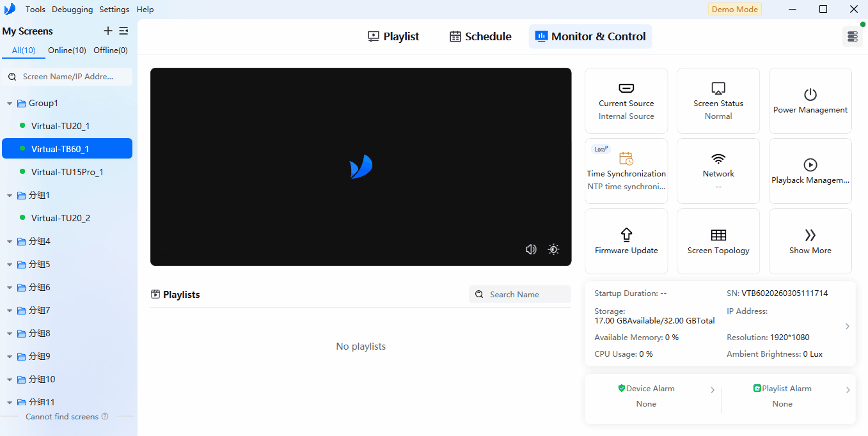Click the Group1 folder icon
Image resolution: width=868 pixels, height=436 pixels.
tap(22, 103)
